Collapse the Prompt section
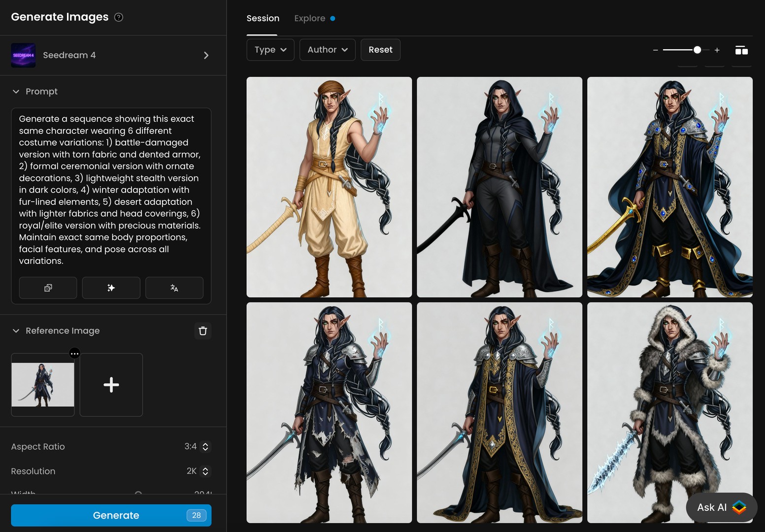The width and height of the screenshot is (765, 532). (16, 91)
